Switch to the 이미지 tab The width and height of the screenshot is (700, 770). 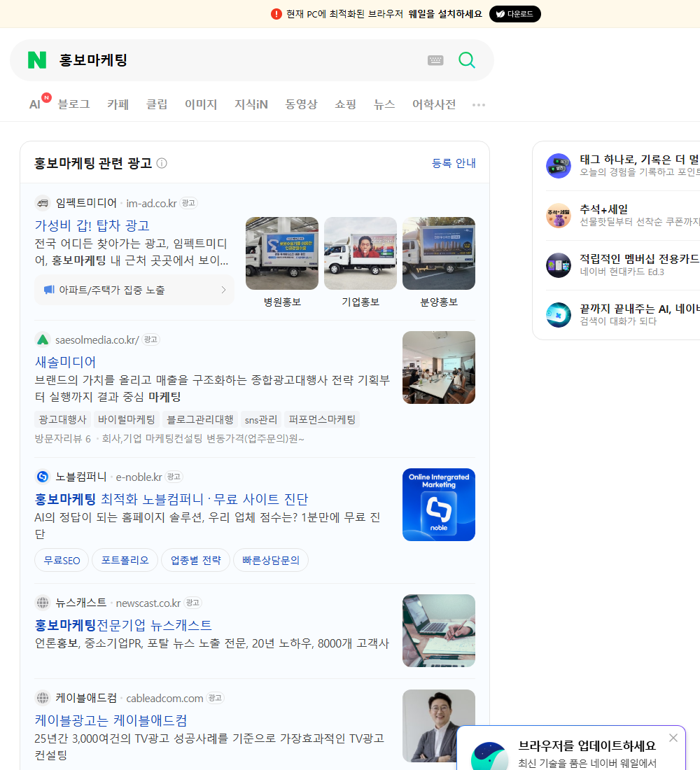pyautogui.click(x=201, y=104)
